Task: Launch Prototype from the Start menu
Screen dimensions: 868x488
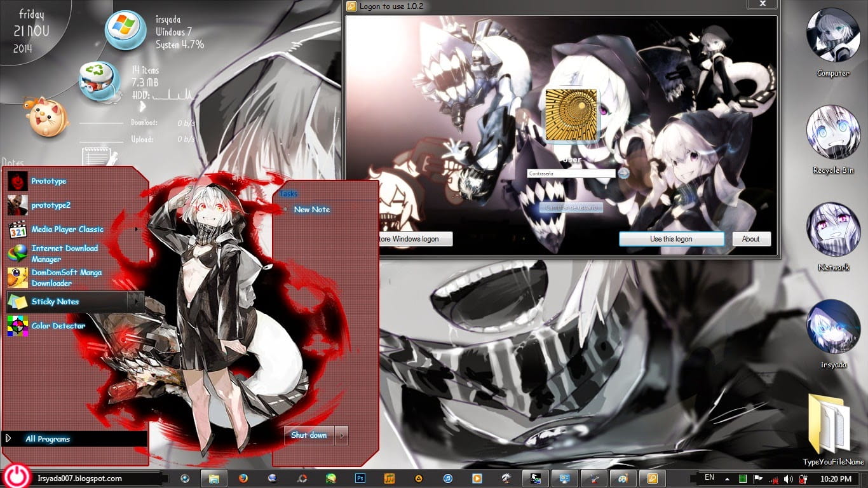Action: click(48, 181)
